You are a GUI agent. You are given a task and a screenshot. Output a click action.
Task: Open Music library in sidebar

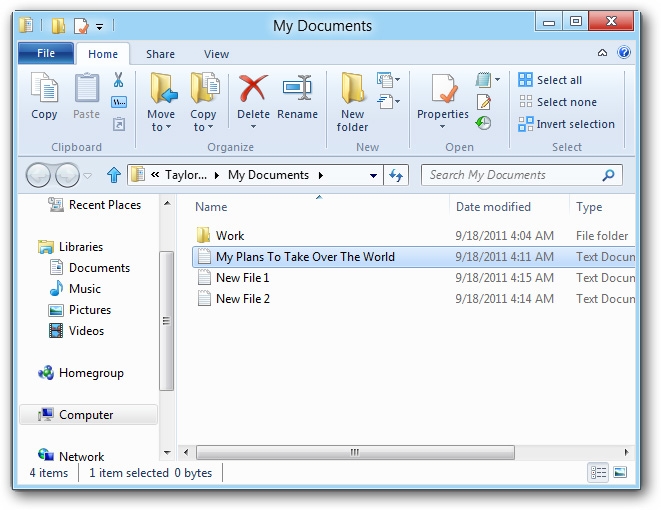[x=75, y=289]
